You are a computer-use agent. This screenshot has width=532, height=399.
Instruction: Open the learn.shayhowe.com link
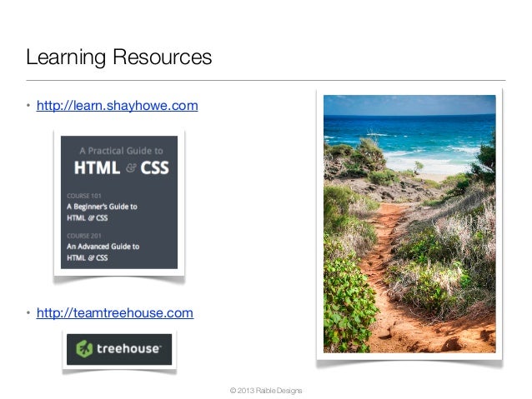[x=117, y=106]
